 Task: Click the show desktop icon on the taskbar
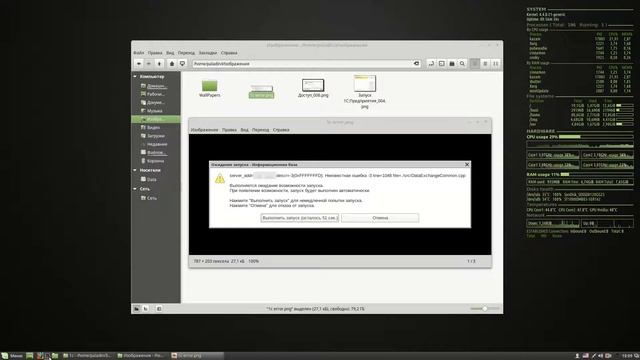coord(29,356)
